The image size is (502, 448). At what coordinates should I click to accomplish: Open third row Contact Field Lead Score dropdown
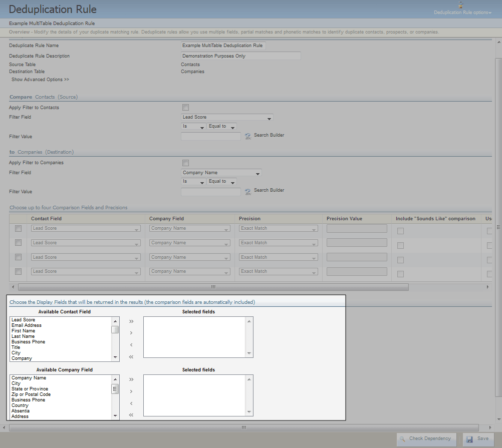click(x=86, y=257)
